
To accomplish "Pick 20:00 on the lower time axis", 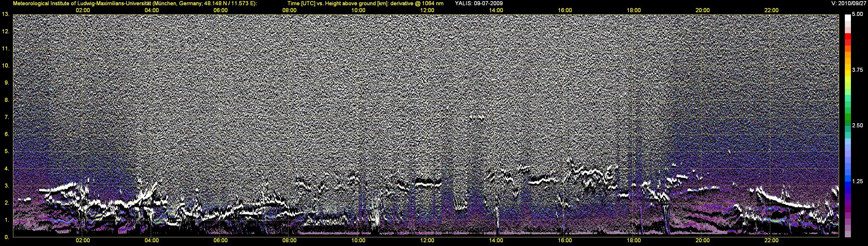I will pos(703,240).
